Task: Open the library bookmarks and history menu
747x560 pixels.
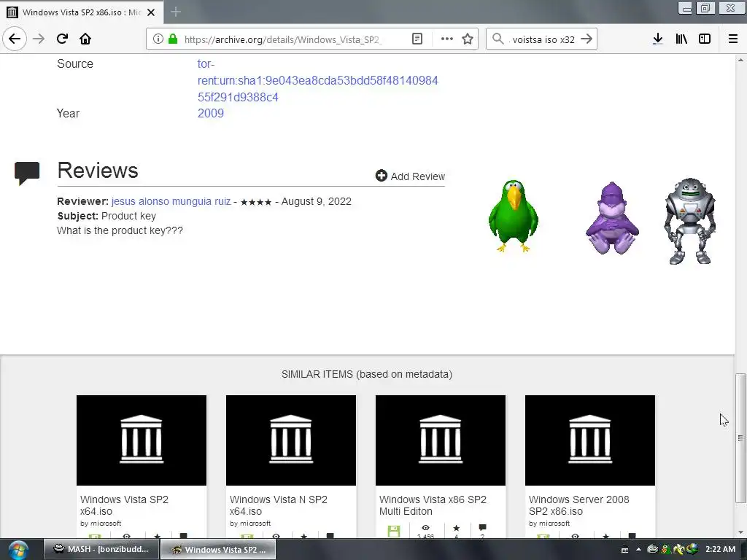Action: coord(681,39)
